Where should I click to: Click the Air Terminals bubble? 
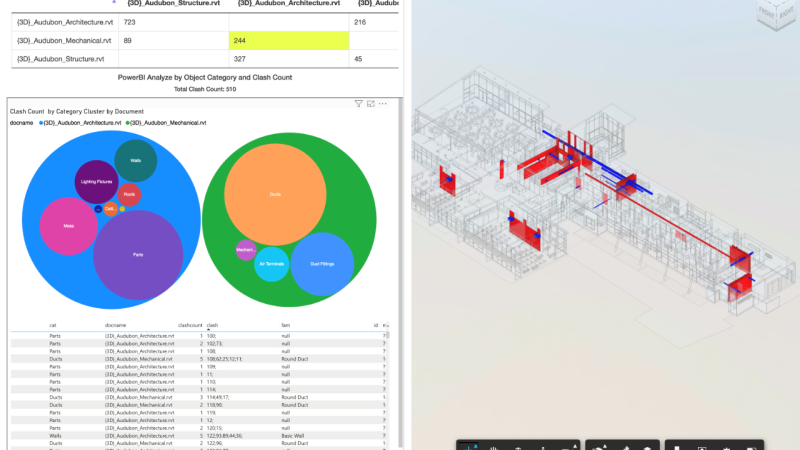point(271,264)
